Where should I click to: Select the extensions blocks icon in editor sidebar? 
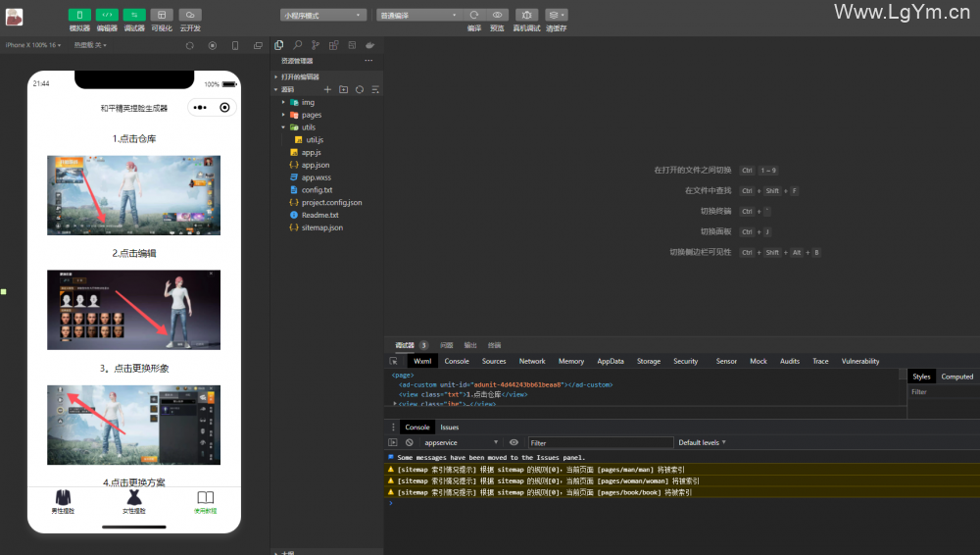(334, 45)
